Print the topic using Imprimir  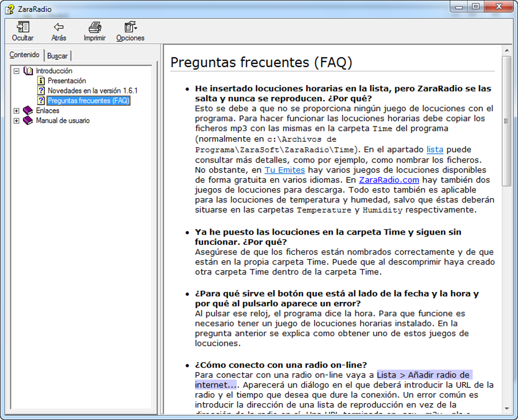pyautogui.click(x=95, y=27)
